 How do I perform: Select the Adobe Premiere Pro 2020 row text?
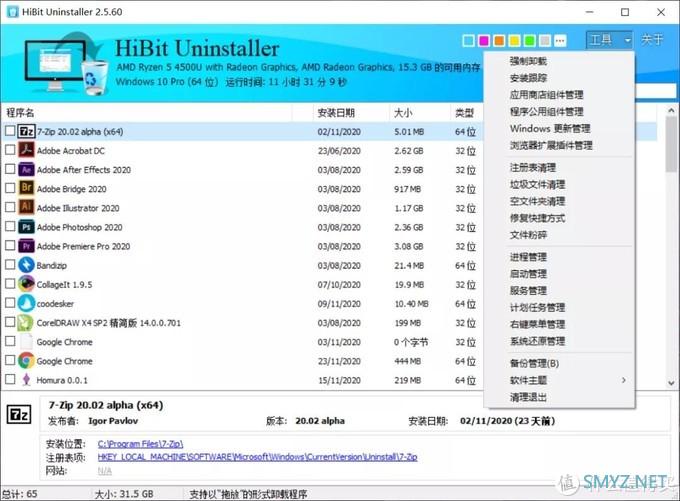tap(83, 246)
